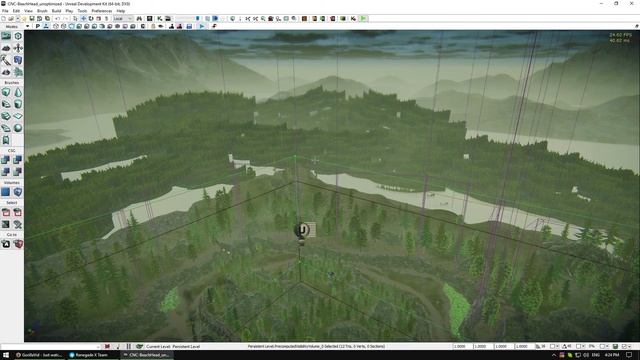The image size is (640, 360).
Task: Open the Tools menu
Action: pyautogui.click(x=82, y=11)
